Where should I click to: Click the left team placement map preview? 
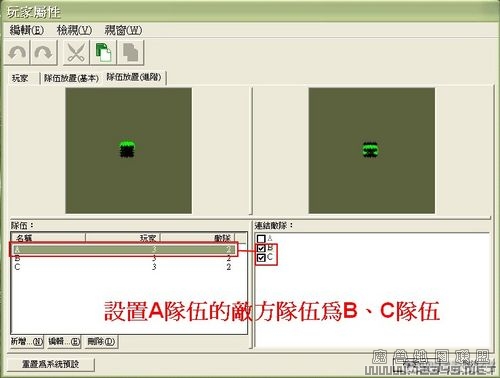click(128, 151)
